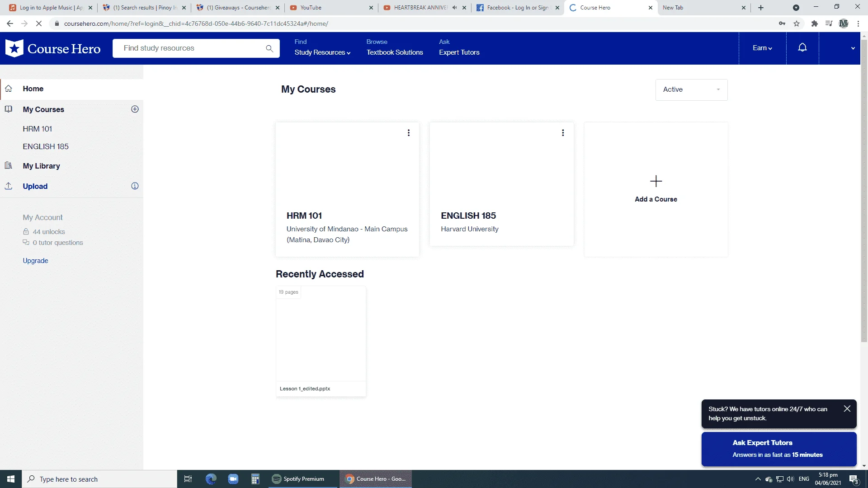
Task: Expand the profile account dropdown arrow
Action: [853, 48]
